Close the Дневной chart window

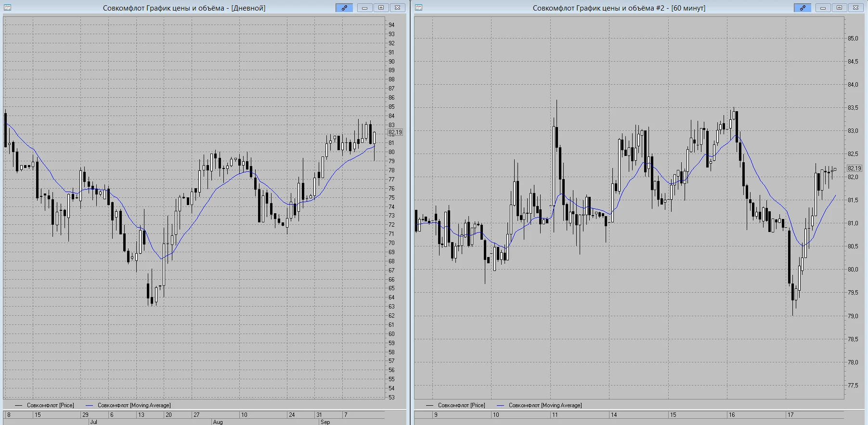tap(397, 8)
